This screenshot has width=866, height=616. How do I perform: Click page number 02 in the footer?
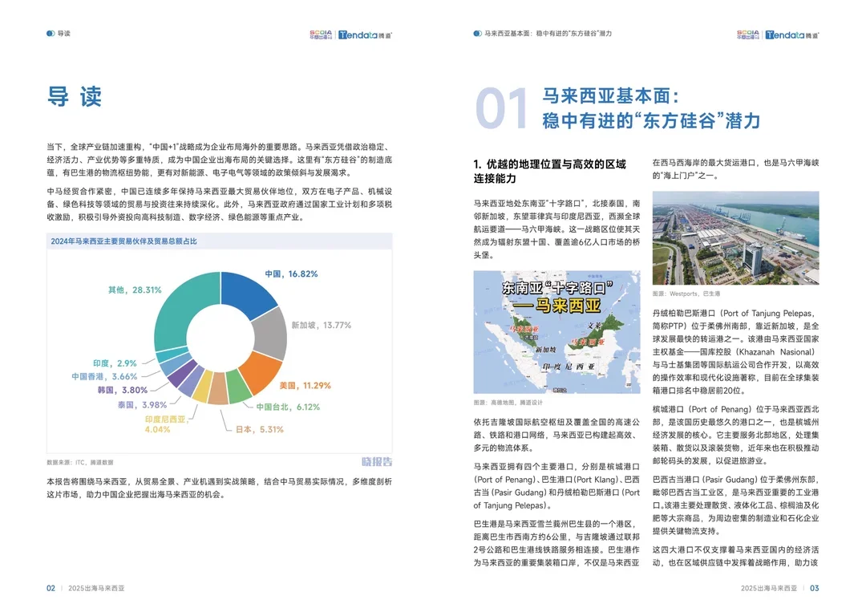51,589
